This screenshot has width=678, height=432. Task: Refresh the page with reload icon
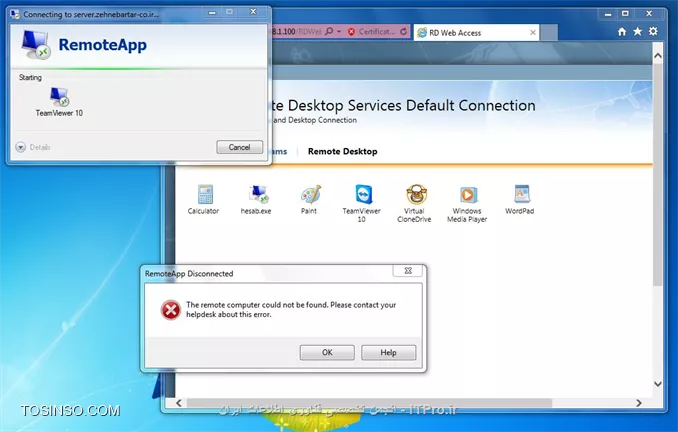(403, 32)
